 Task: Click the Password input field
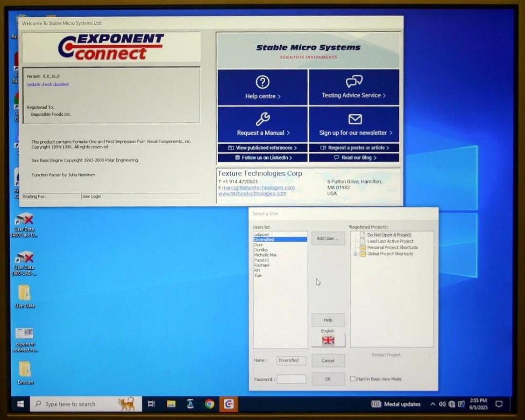pyautogui.click(x=291, y=379)
